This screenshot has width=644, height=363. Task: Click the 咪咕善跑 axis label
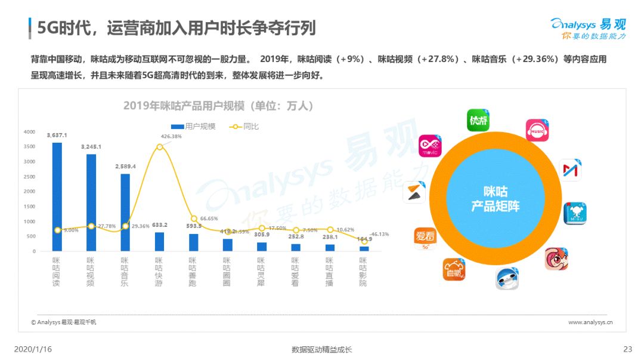point(193,272)
